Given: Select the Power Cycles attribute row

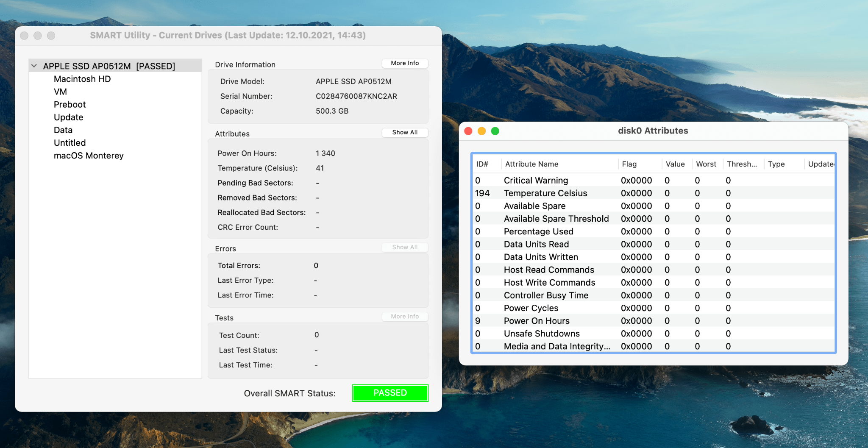Looking at the screenshot, I should tap(653, 308).
